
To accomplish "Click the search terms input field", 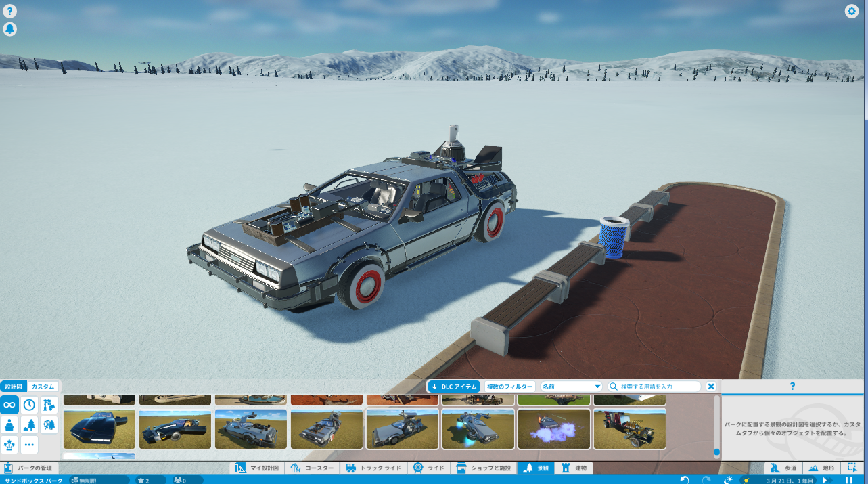I will [655, 387].
